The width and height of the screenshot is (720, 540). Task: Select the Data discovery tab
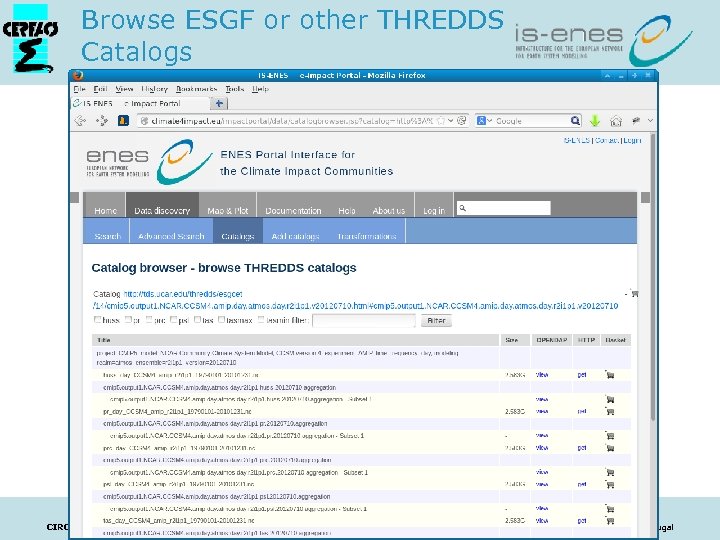tap(162, 205)
